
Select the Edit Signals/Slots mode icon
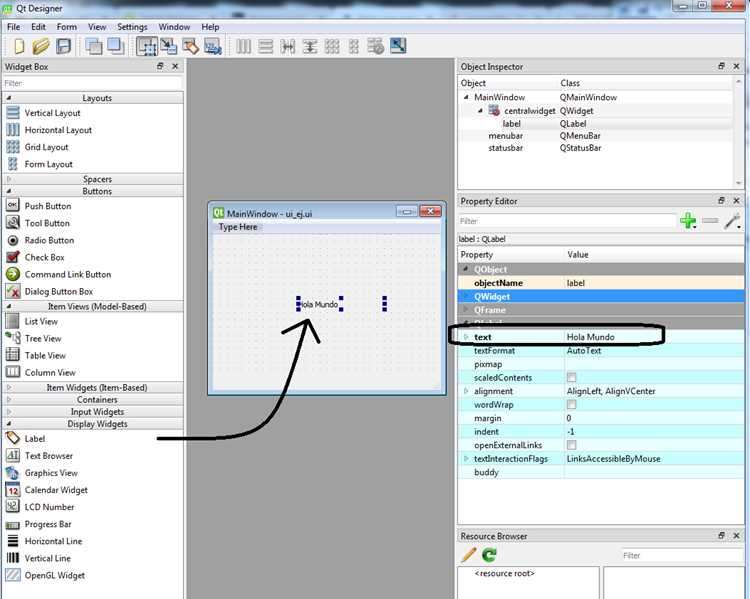[x=168, y=46]
